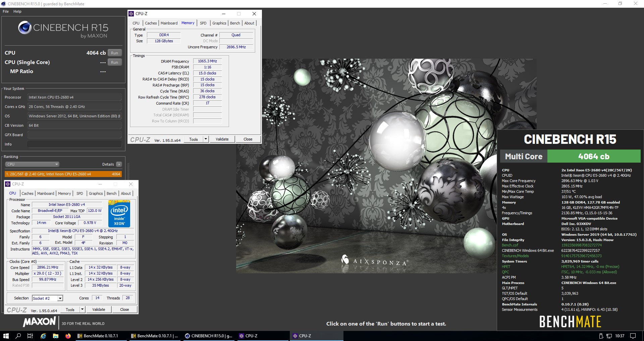Run the CPU multi-core test
This screenshot has width=644, height=341.
pos(115,53)
